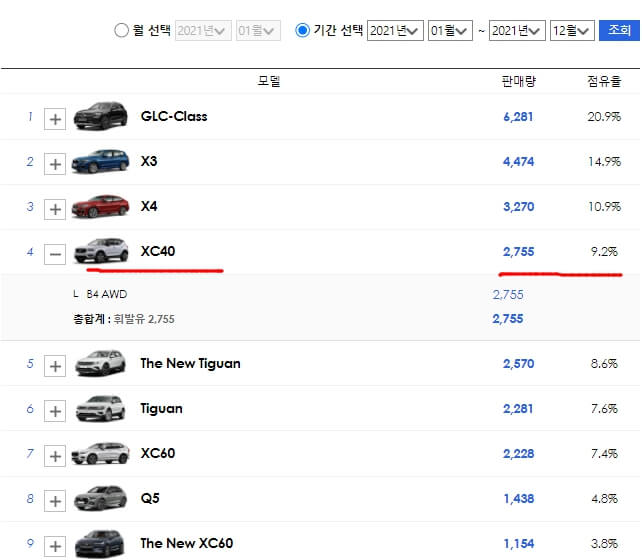642x560 pixels.
Task: Click sales figure 3,270
Action: pyautogui.click(x=518, y=207)
